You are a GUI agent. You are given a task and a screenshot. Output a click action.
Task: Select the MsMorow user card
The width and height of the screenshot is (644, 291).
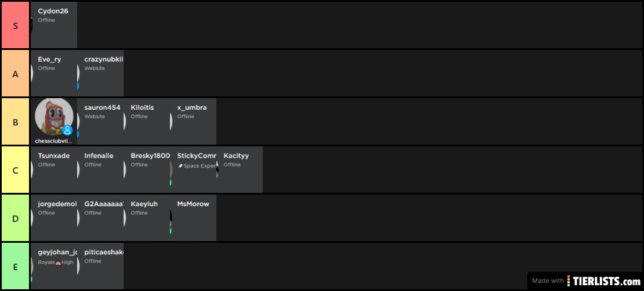click(x=193, y=218)
